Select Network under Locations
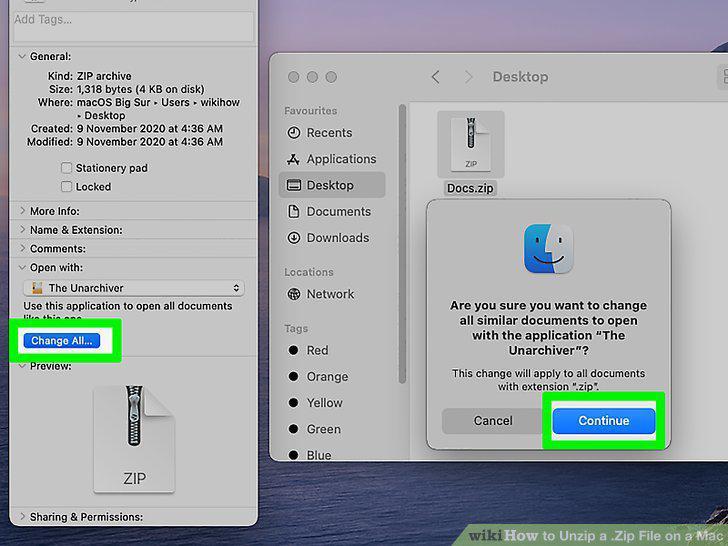728x546 pixels. (330, 294)
